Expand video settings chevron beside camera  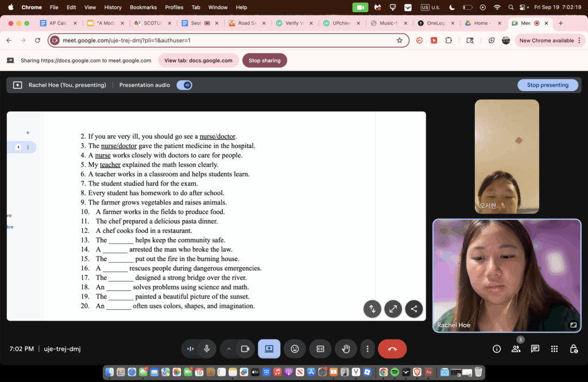point(229,349)
